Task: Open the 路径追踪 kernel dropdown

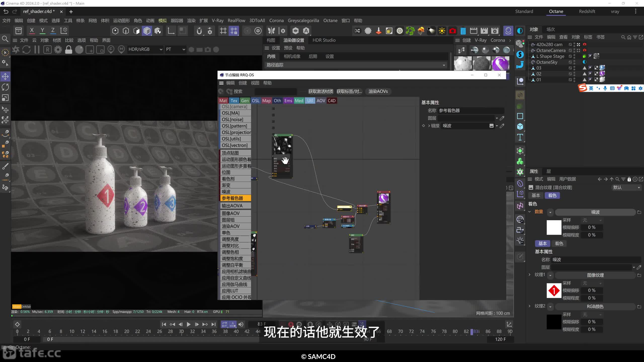Action: coord(355,65)
